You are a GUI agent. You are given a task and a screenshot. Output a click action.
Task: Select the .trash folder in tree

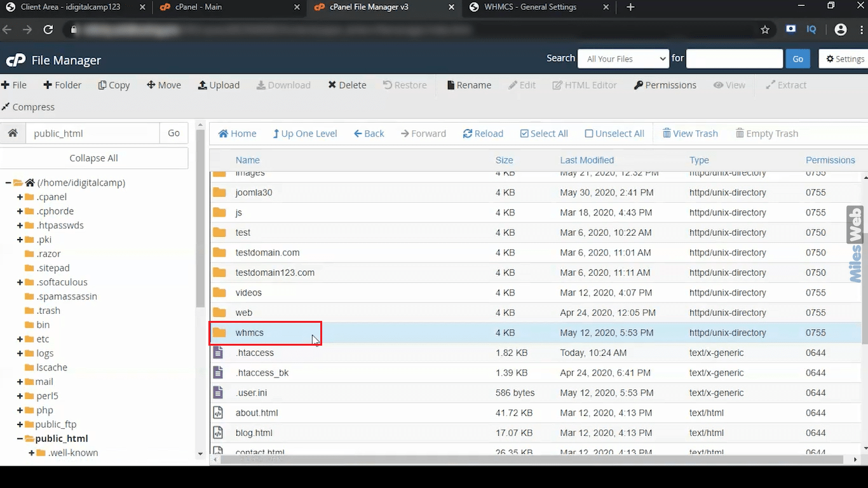point(48,311)
